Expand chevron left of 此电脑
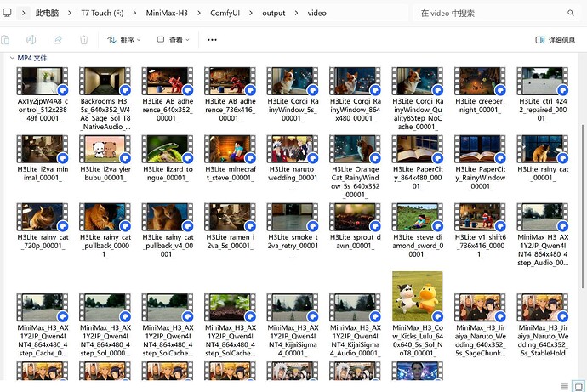 coord(23,13)
